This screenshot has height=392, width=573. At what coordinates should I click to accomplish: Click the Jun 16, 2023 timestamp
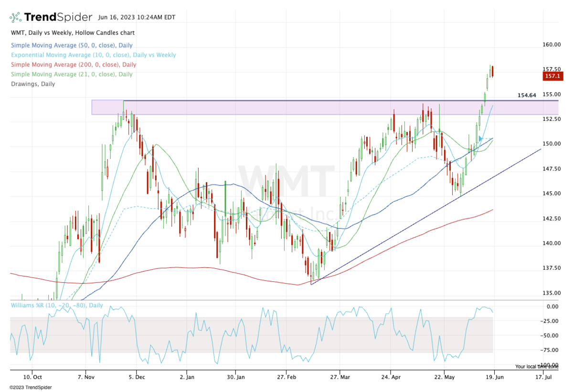[x=137, y=18]
